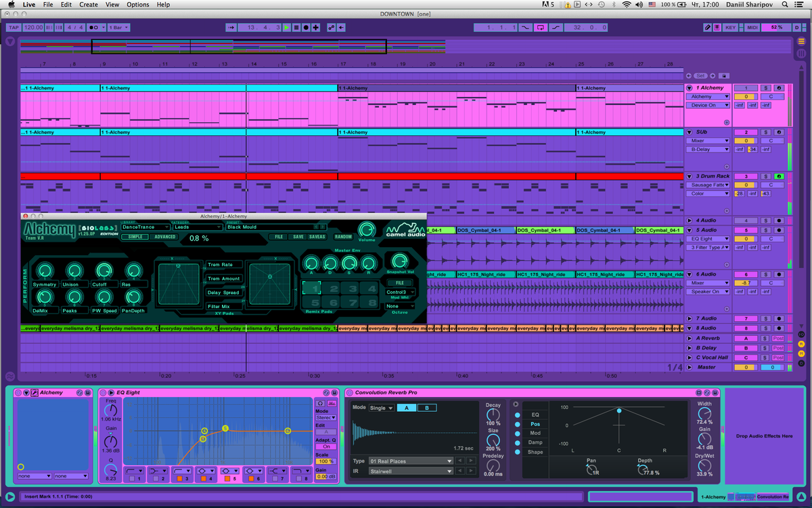Viewport: 812px width, 508px height.
Task: Collapse the 1 Alchemy track with its disclosure triangle
Action: [689, 87]
